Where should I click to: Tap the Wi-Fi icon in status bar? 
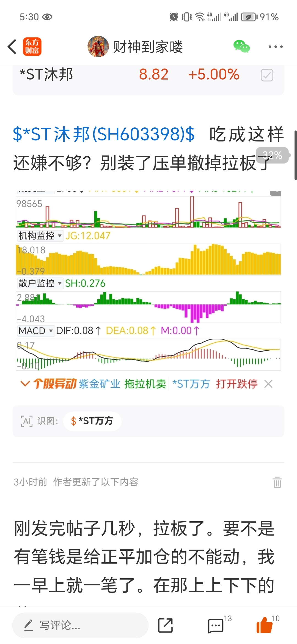click(200, 17)
